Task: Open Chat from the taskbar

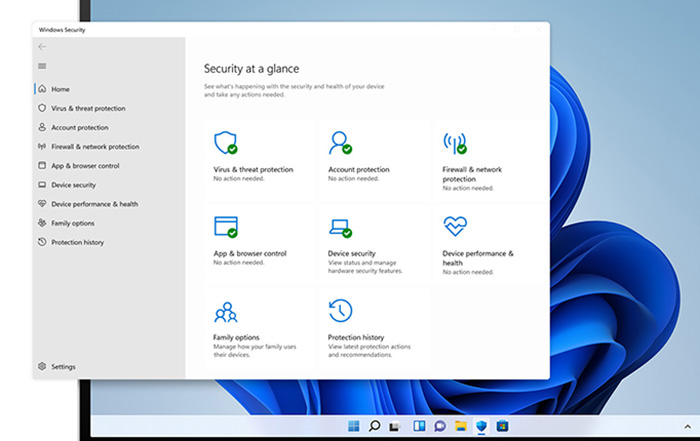Action: tap(440, 426)
